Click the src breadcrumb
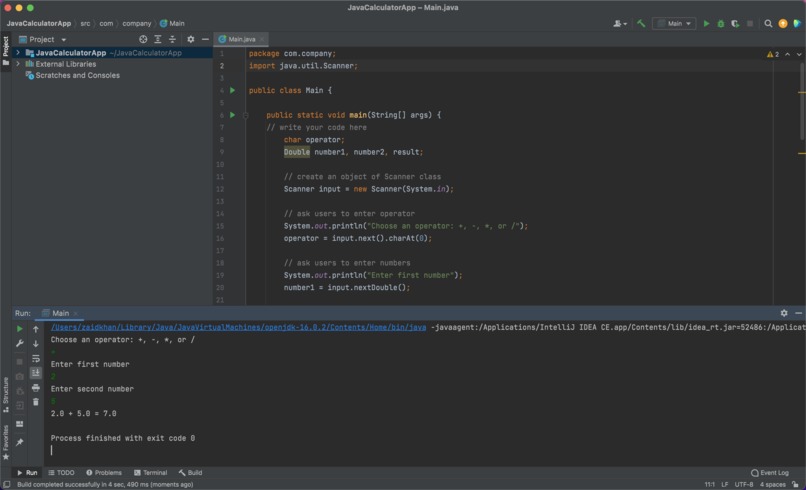The width and height of the screenshot is (806, 490). (85, 23)
